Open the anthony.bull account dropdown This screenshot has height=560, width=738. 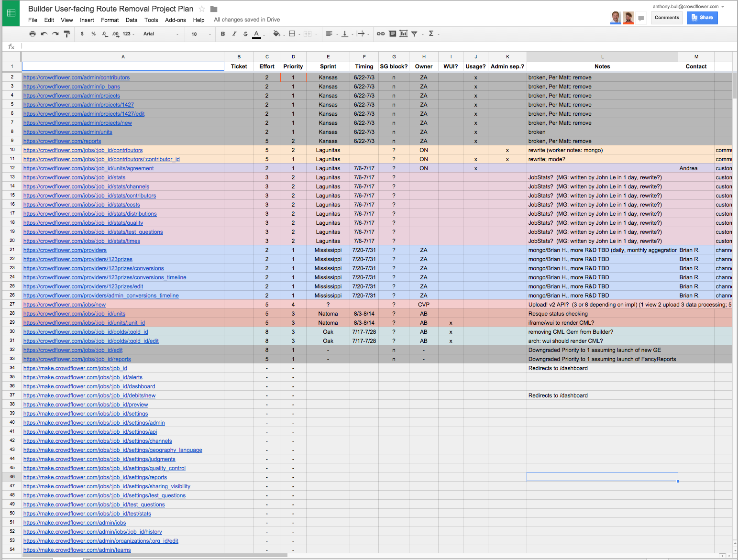pos(689,6)
